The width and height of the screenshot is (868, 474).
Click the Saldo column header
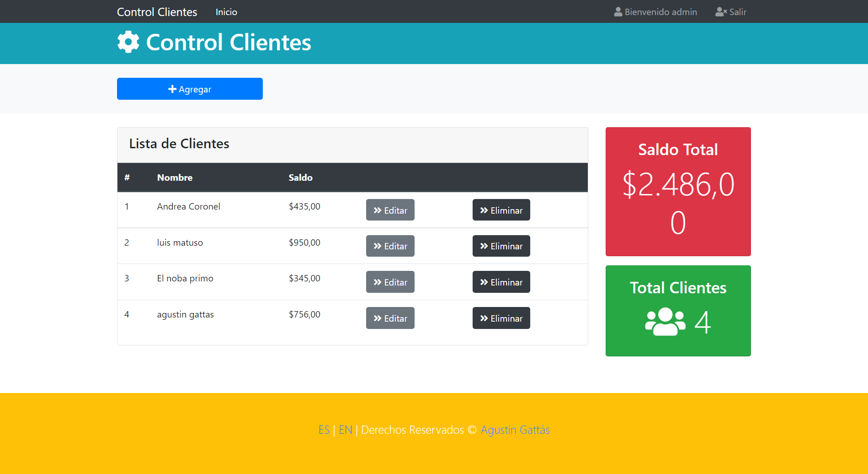pos(301,178)
